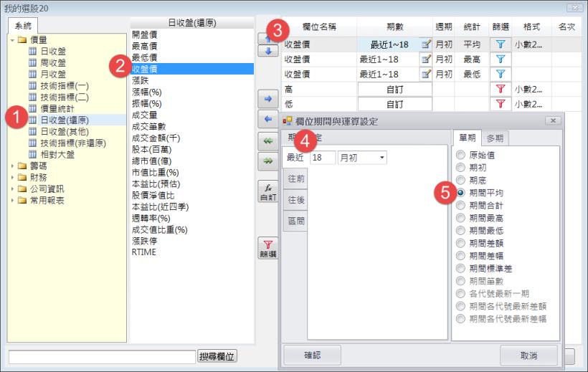Click the remove-field left arrow button
The height and width of the screenshot is (372, 588).
pyautogui.click(x=268, y=119)
